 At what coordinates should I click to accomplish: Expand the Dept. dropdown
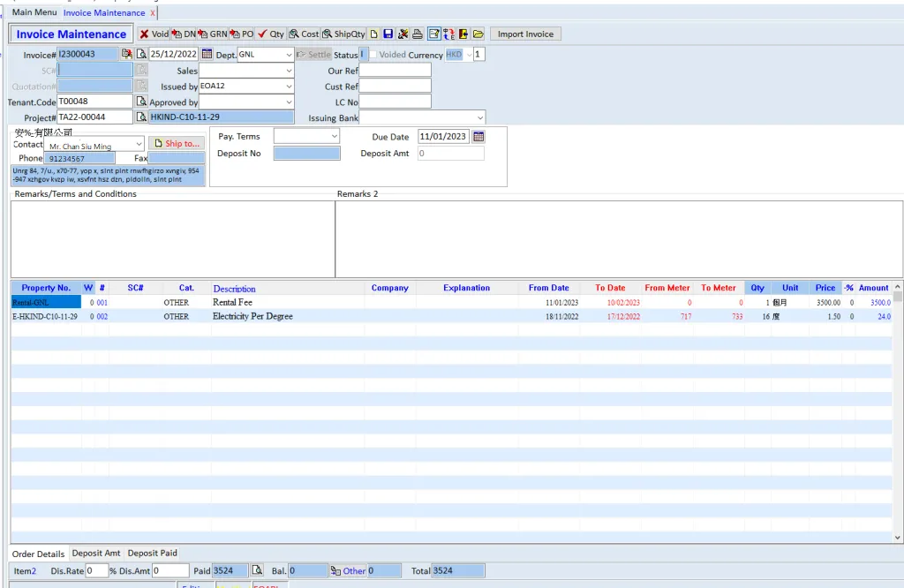point(289,55)
